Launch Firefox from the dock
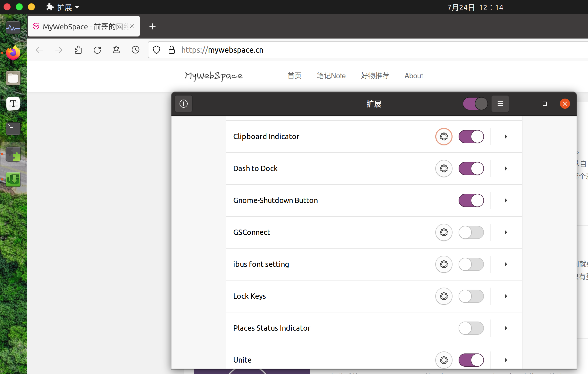Image resolution: width=588 pixels, height=374 pixels. [13, 53]
